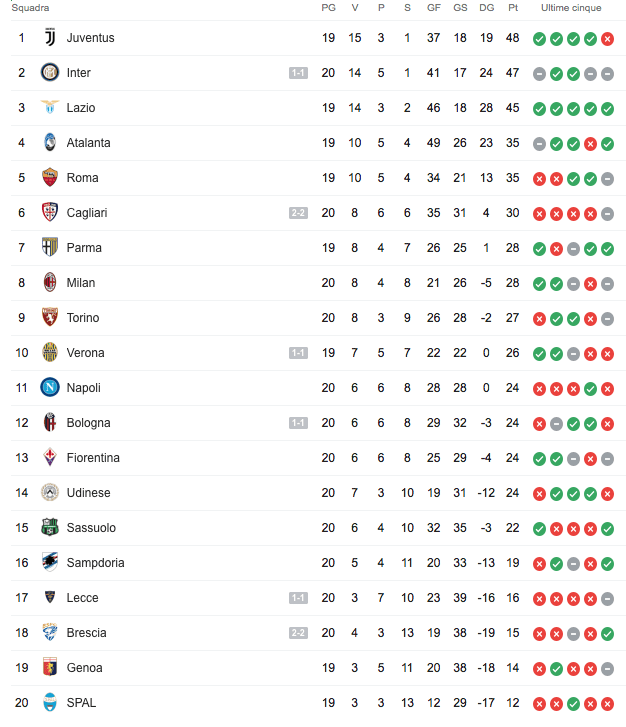Click the Ultime cinque column header
The width and height of the screenshot is (626, 727).
571,8
